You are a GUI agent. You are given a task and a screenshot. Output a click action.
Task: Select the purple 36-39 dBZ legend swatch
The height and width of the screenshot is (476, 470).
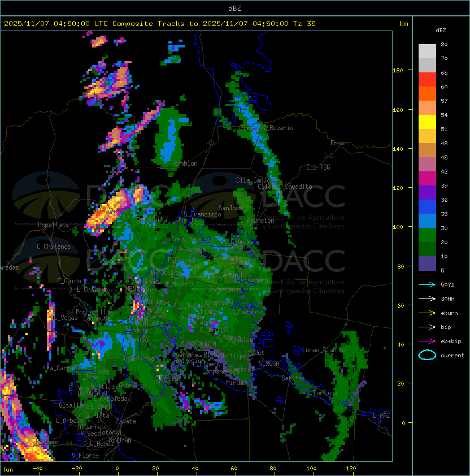pyautogui.click(x=427, y=193)
